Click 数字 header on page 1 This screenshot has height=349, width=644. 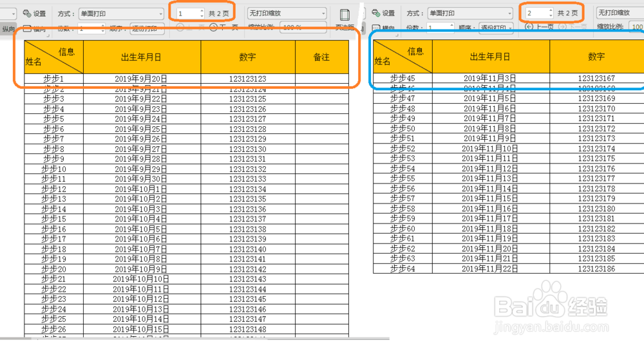248,57
